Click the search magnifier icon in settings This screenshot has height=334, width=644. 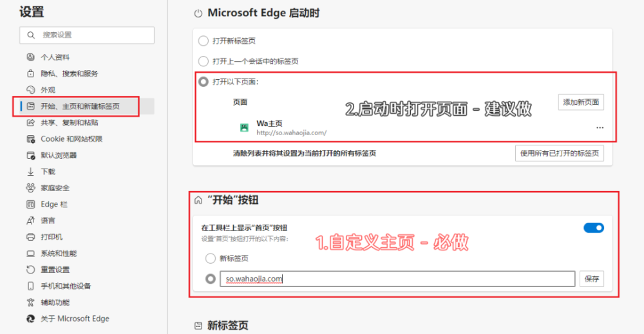point(31,35)
